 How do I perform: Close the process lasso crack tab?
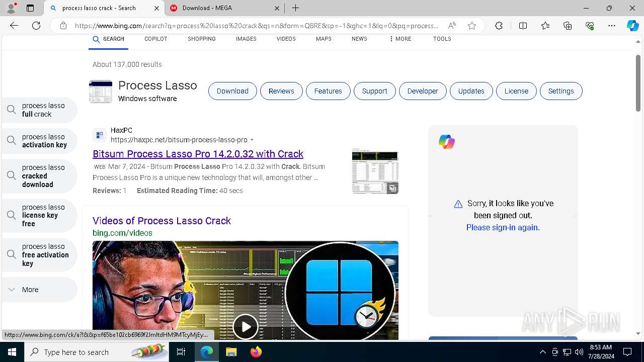click(156, 8)
